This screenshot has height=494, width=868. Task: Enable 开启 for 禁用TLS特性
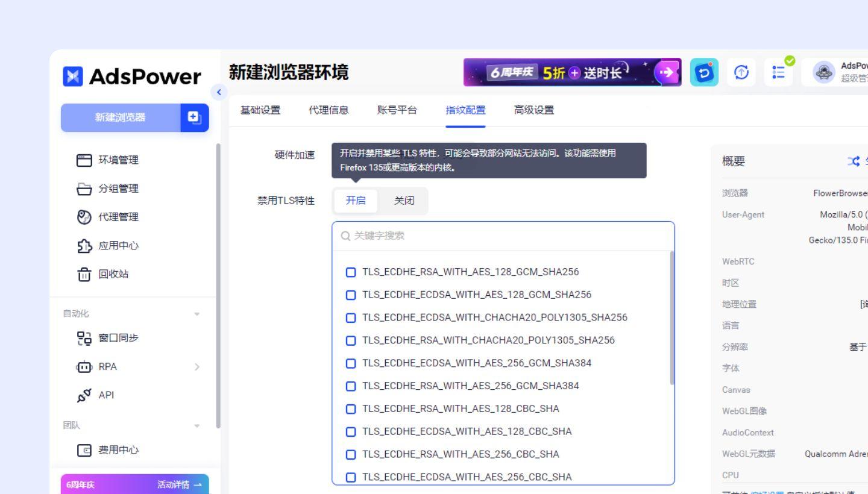click(356, 201)
